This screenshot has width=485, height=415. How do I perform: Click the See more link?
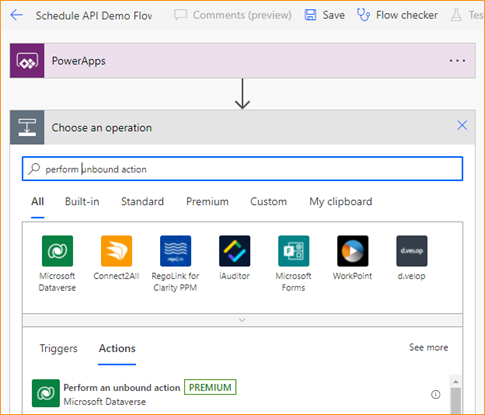click(428, 347)
